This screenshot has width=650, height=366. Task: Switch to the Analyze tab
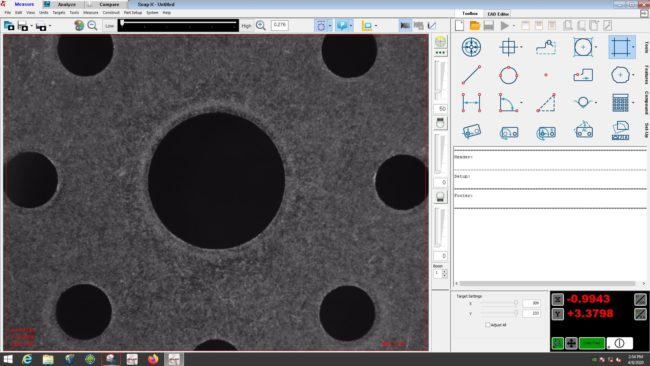click(66, 5)
